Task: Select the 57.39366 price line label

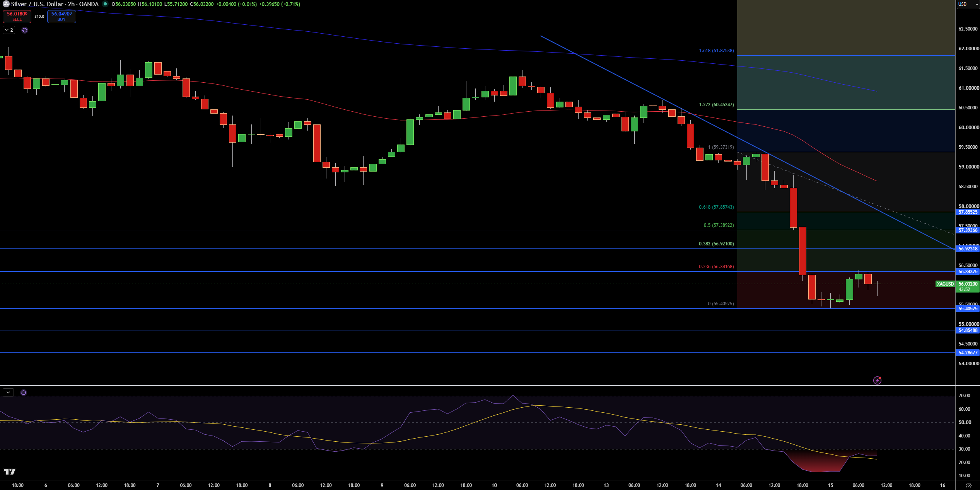Action: (x=968, y=230)
